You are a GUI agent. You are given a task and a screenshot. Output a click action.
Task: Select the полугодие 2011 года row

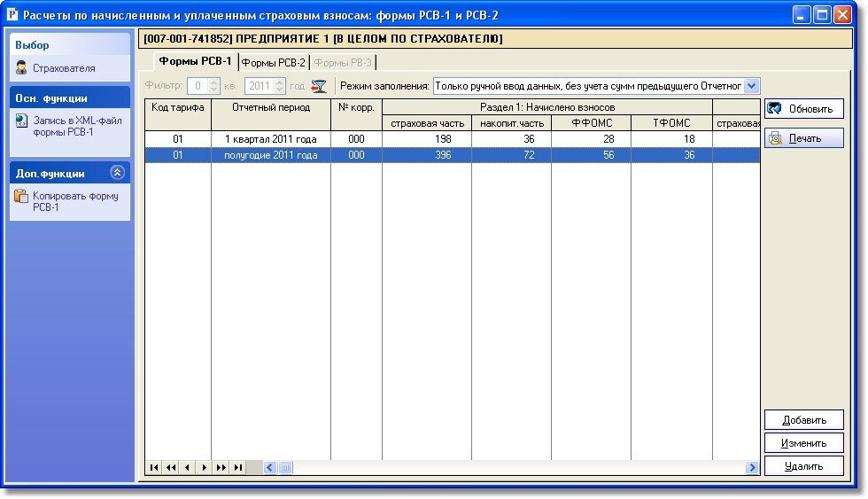(x=453, y=155)
